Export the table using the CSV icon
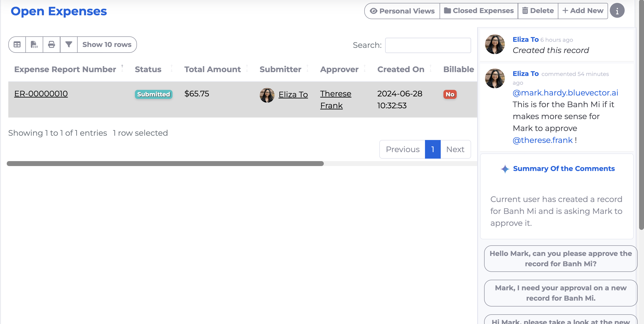 tap(34, 44)
